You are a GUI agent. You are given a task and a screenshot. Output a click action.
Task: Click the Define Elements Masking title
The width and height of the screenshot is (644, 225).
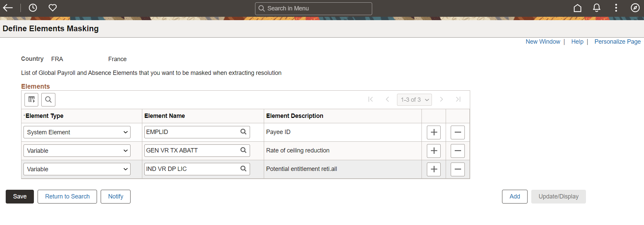[51, 29]
